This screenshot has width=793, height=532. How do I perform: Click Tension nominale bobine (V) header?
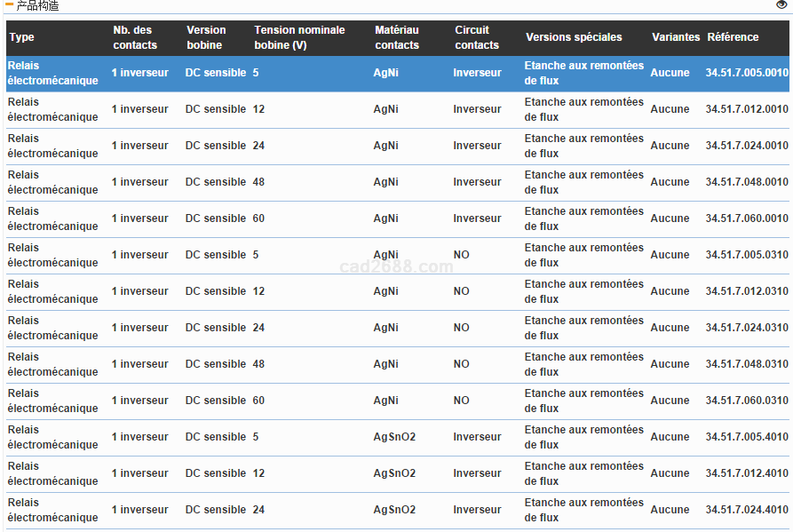click(299, 37)
